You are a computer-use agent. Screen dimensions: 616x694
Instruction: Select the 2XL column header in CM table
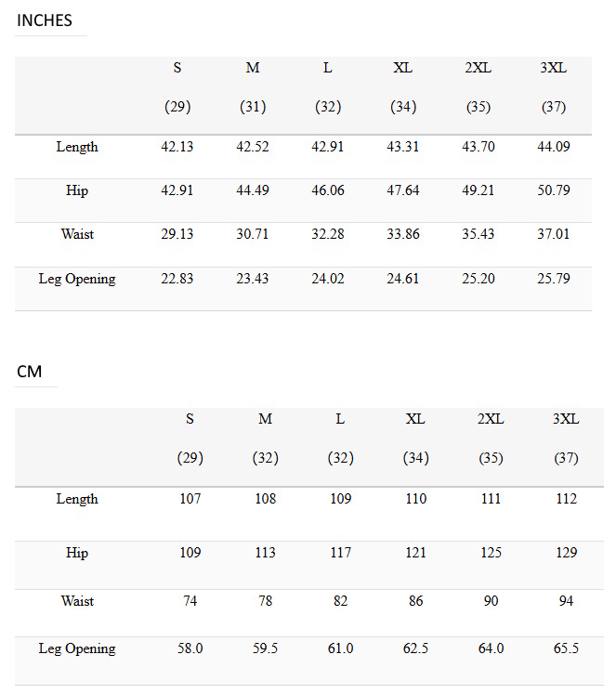491,419
